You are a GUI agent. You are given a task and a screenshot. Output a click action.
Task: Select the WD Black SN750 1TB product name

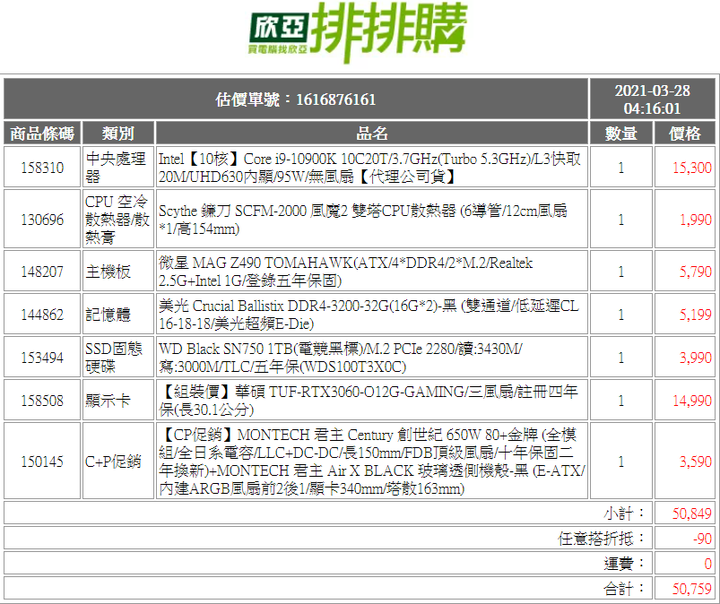click(340, 357)
